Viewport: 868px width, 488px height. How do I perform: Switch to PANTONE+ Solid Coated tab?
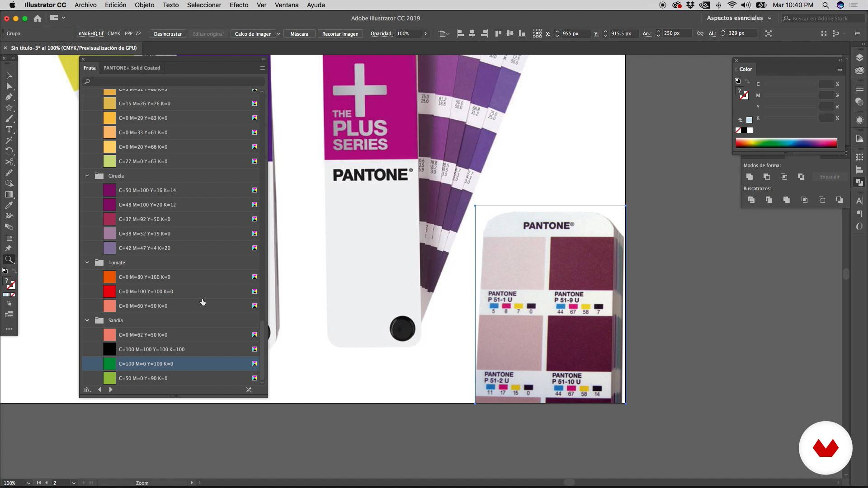pos(132,68)
